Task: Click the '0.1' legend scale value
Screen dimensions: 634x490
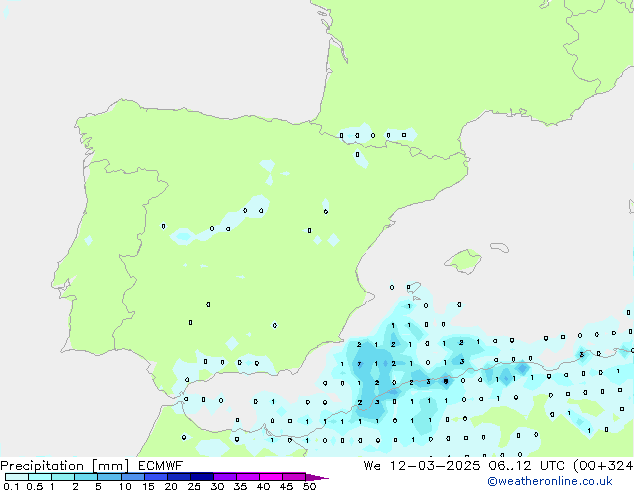Action: pyautogui.click(x=11, y=486)
